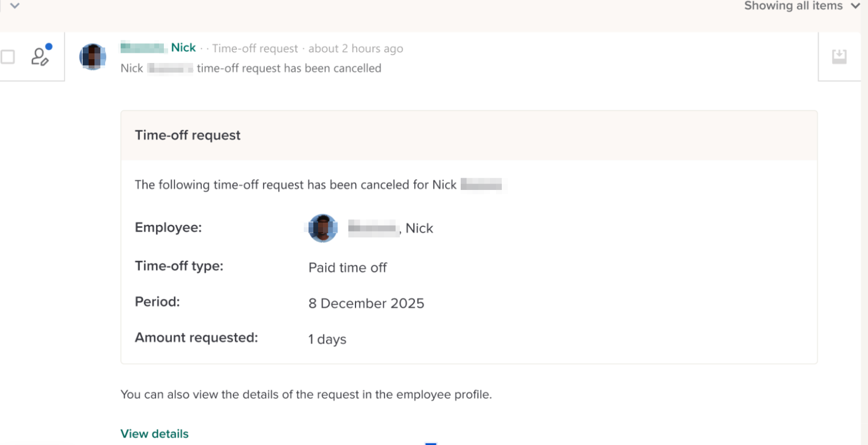
Task: Click the Paid time off value
Action: click(x=348, y=267)
